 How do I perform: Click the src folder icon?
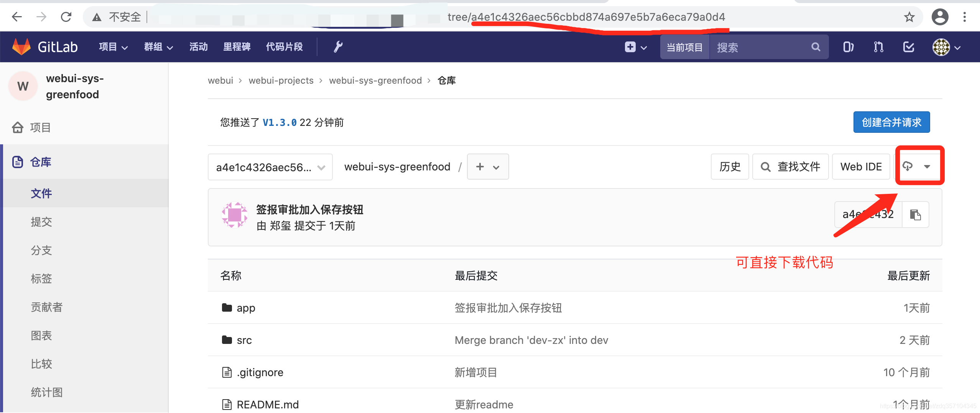coord(227,340)
